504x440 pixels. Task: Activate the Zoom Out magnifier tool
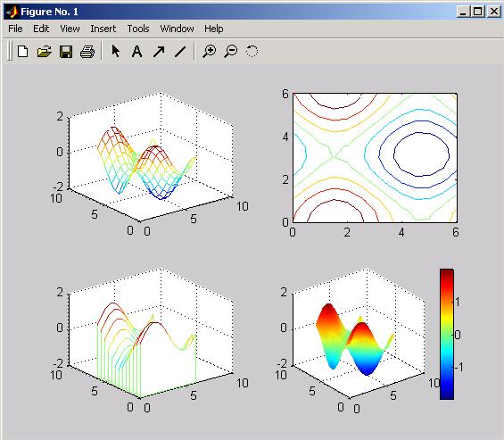[x=231, y=51]
